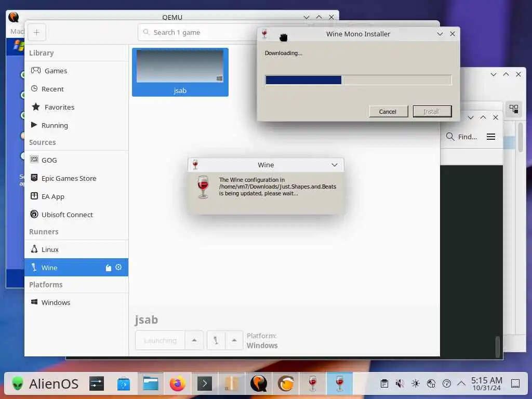Viewport: 532px width, 399px height.
Task: Click the Wine Mono Installer title icon
Action: tap(264, 34)
